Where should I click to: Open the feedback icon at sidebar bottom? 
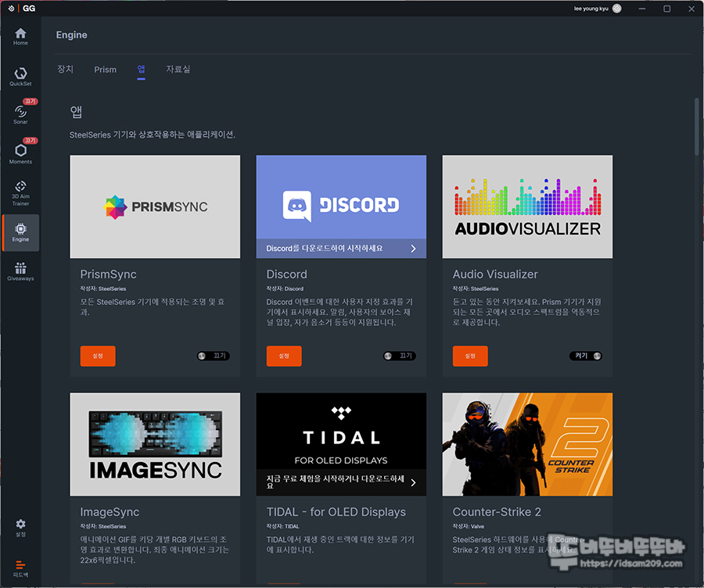point(20,568)
